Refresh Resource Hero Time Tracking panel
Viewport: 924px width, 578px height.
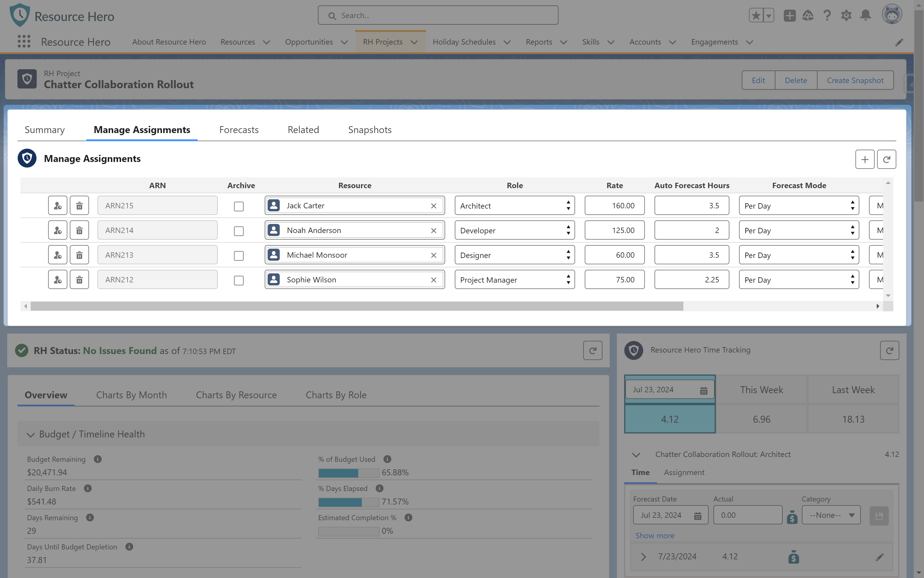(x=890, y=350)
